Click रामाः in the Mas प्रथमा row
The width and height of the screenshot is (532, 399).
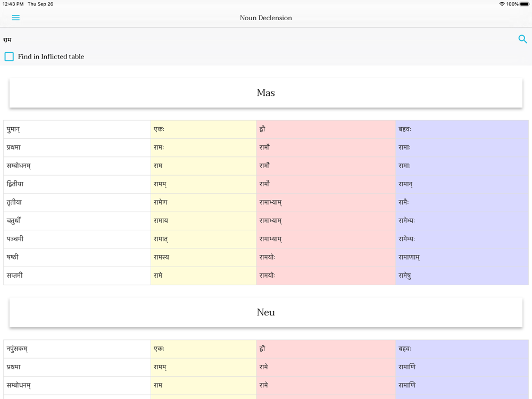[x=462, y=147]
